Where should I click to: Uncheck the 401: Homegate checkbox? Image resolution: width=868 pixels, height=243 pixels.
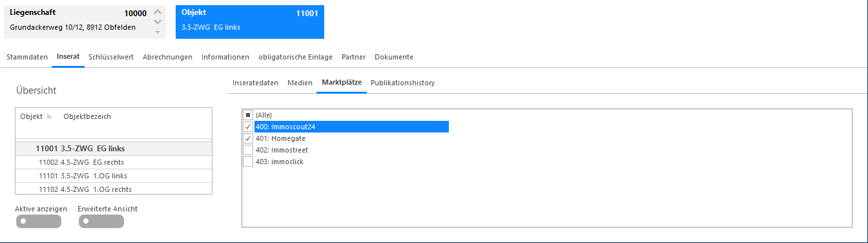click(248, 138)
